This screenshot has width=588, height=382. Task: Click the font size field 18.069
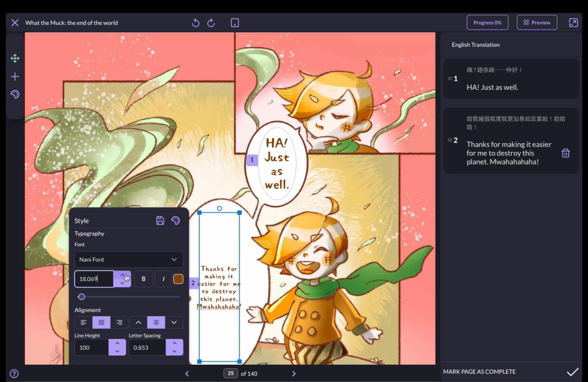point(94,279)
